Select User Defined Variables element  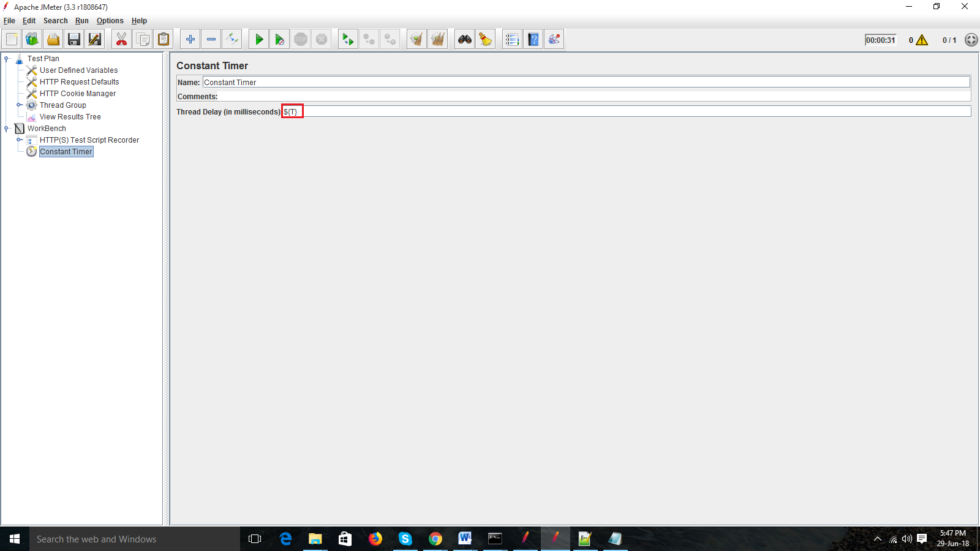pos(79,70)
